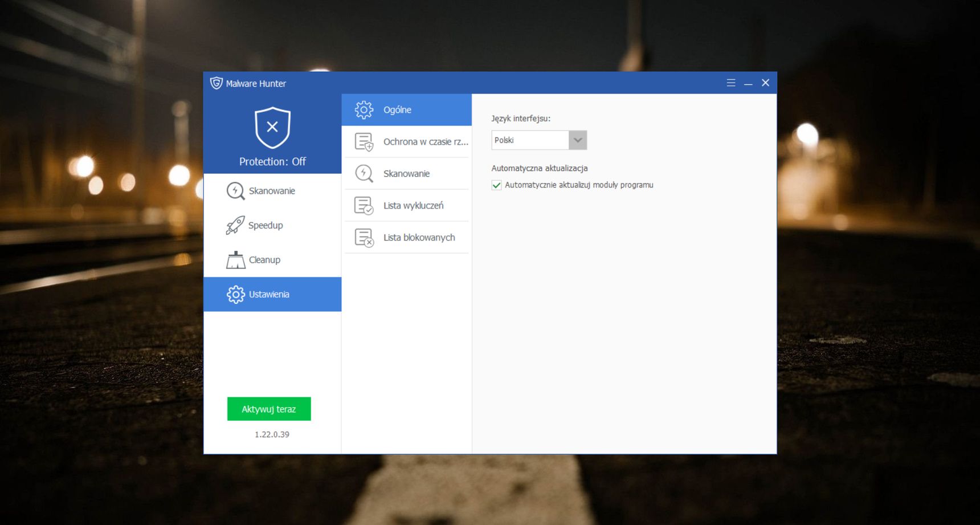Viewport: 980px width, 525px height.
Task: Open the Ochrona w czasie rz... settings tab
Action: 407,141
